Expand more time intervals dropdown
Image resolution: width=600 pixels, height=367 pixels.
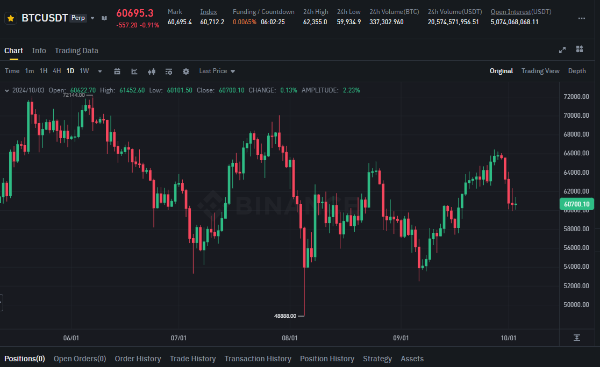coord(100,71)
